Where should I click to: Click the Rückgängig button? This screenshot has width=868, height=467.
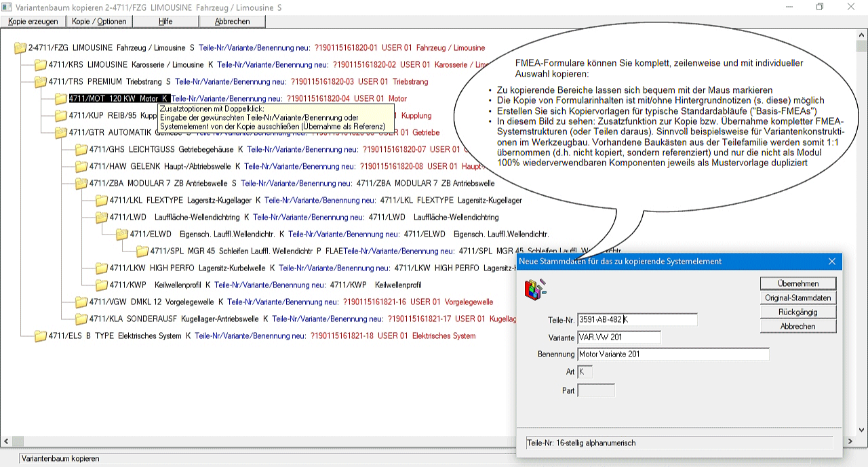pos(798,312)
